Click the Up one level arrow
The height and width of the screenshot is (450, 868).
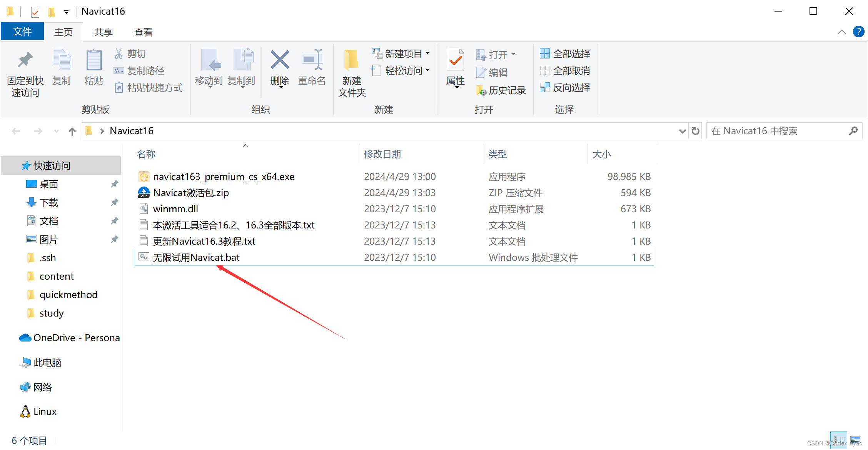72,132
